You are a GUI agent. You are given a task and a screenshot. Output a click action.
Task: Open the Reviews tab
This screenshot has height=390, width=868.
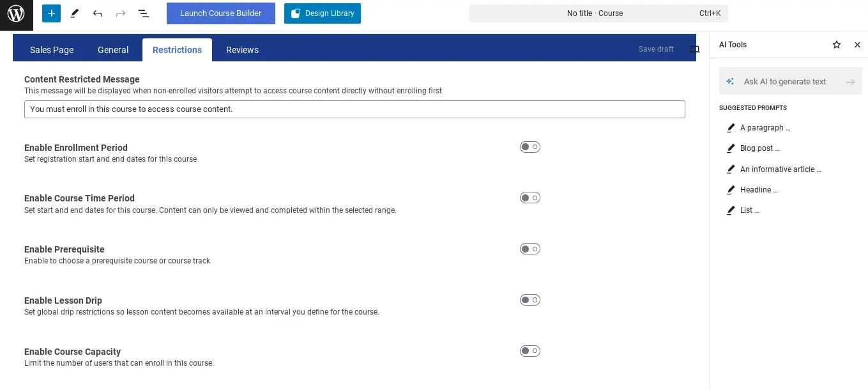(x=242, y=50)
